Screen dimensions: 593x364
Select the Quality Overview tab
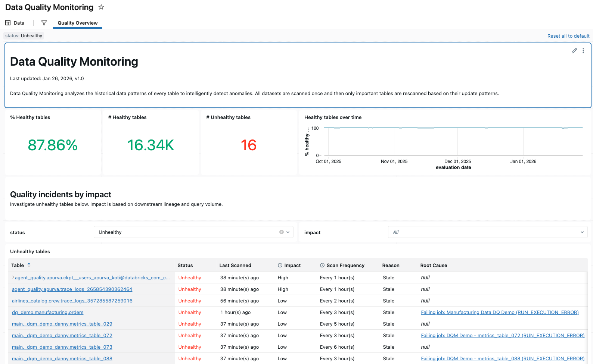coord(77,23)
